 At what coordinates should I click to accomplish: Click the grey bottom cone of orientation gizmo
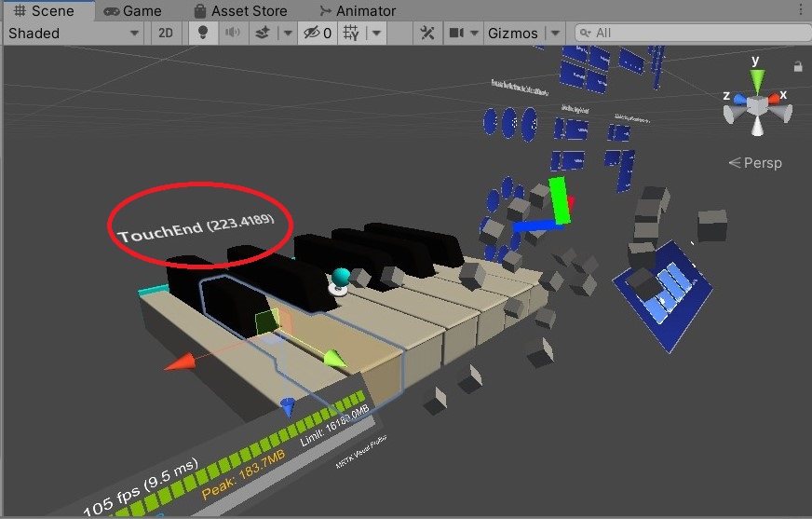(x=757, y=126)
